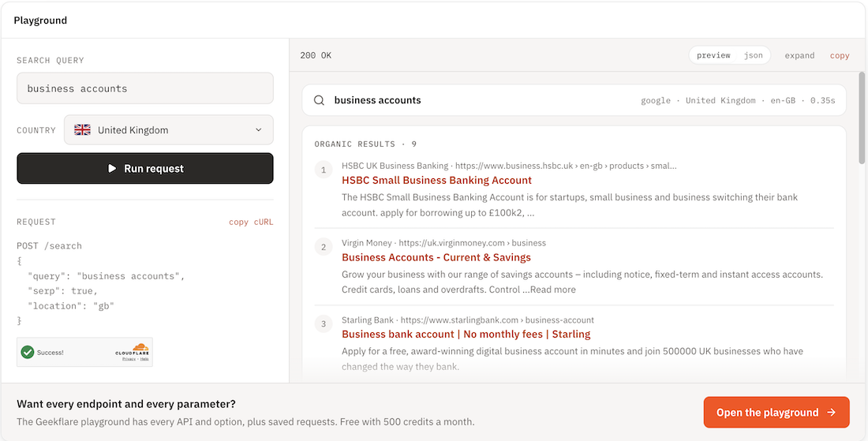Viewport: 868px width, 441px height.
Task: Focus the search query input field
Action: click(x=145, y=88)
